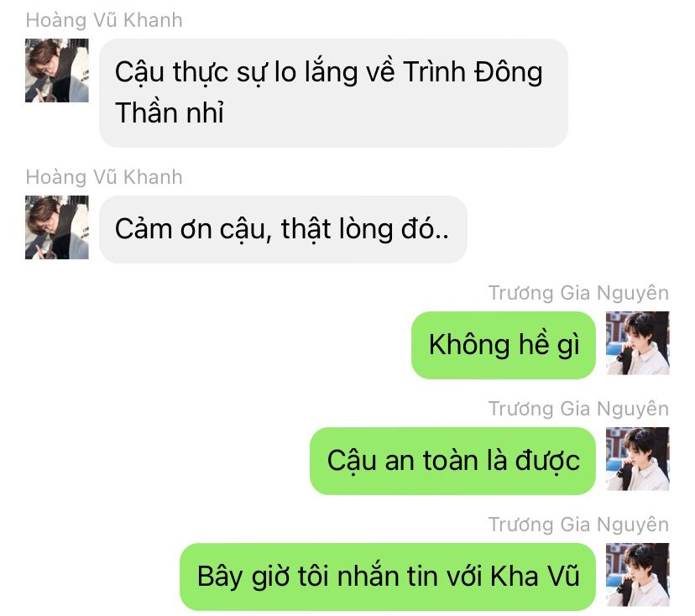Open profile picture beside 'Không hề gì' bubble
The image size is (695, 616).
(638, 343)
